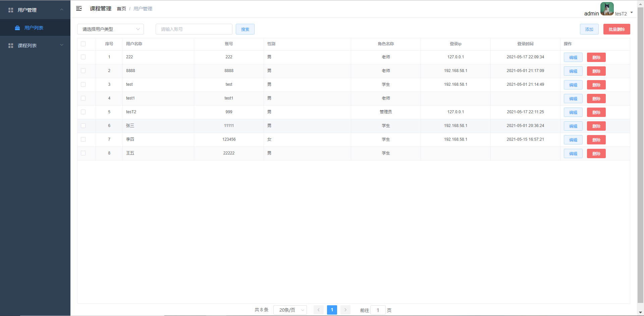Image resolution: width=644 pixels, height=316 pixels.
Task: Click the 批量删除 button
Action: (616, 29)
